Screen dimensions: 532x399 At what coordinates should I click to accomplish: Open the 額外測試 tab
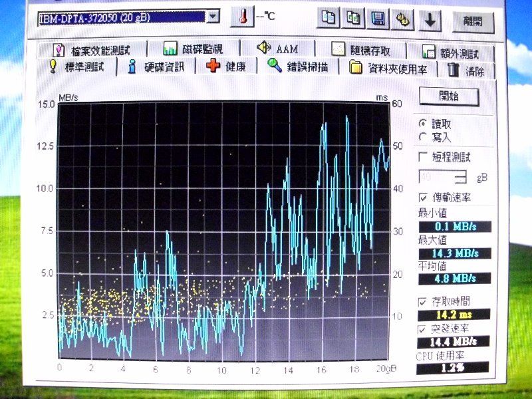pyautogui.click(x=451, y=53)
